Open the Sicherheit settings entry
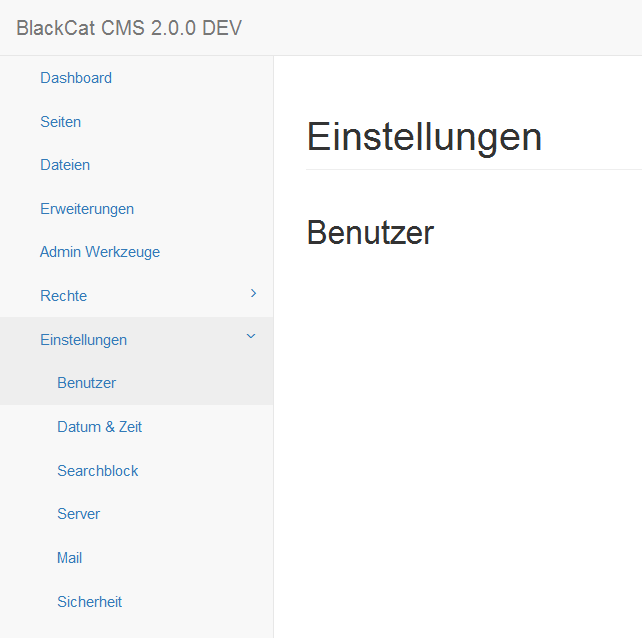 (x=90, y=602)
